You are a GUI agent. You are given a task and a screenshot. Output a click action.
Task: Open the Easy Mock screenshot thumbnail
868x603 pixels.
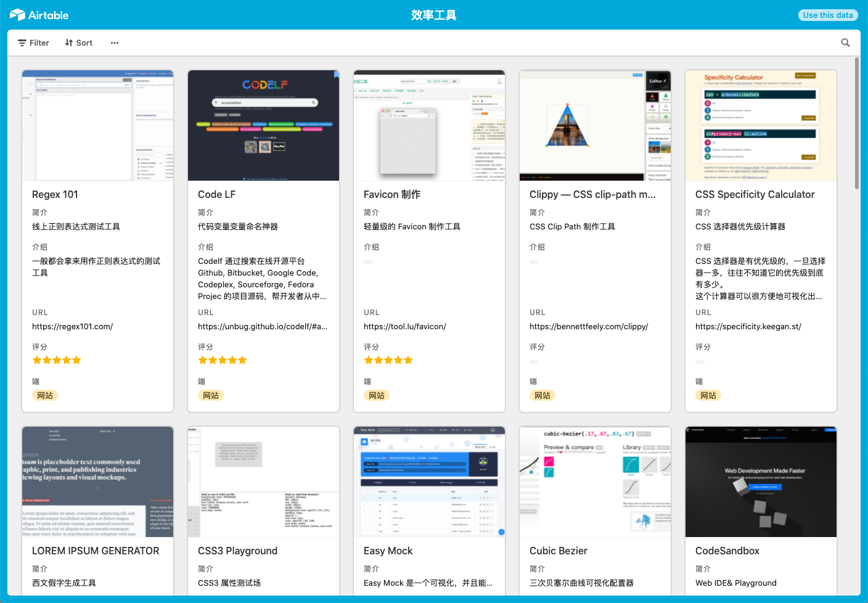[x=430, y=482]
